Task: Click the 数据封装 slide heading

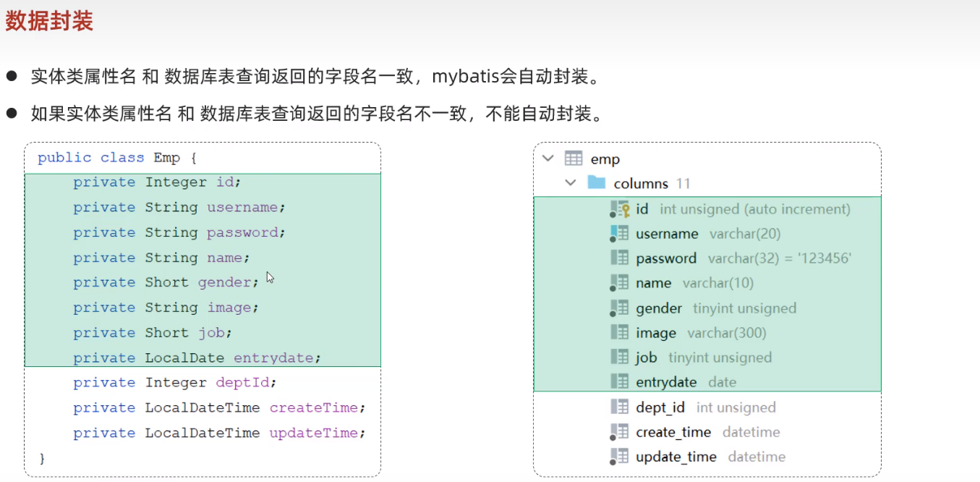Action: coord(49,22)
